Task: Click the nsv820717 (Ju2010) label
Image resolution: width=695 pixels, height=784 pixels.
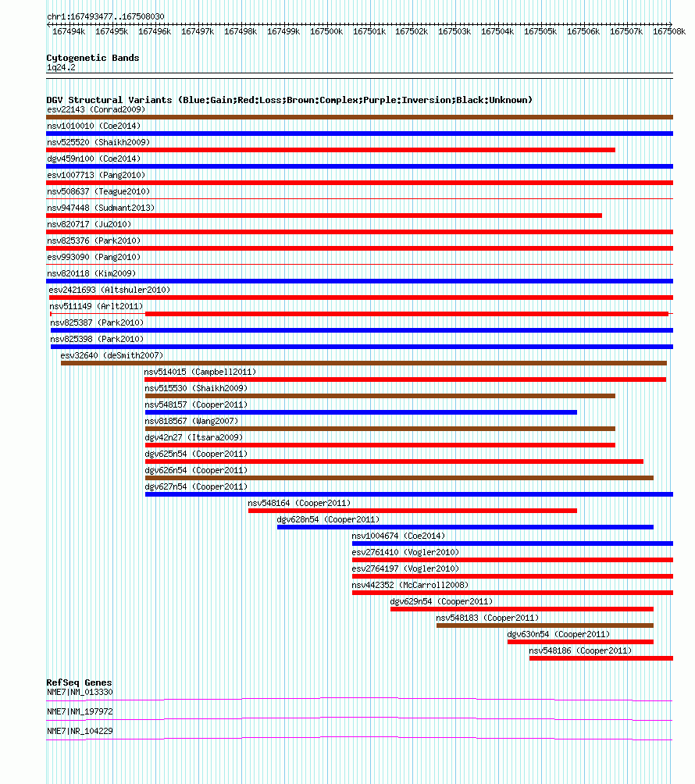Action: coord(89,224)
